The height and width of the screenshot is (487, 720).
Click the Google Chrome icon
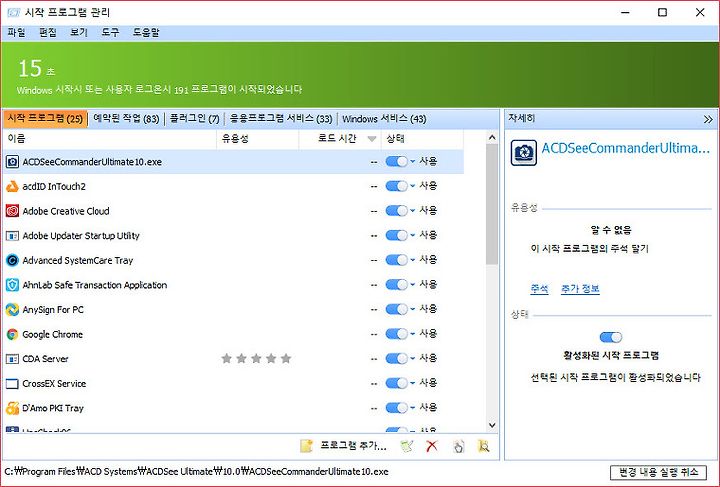pos(12,334)
